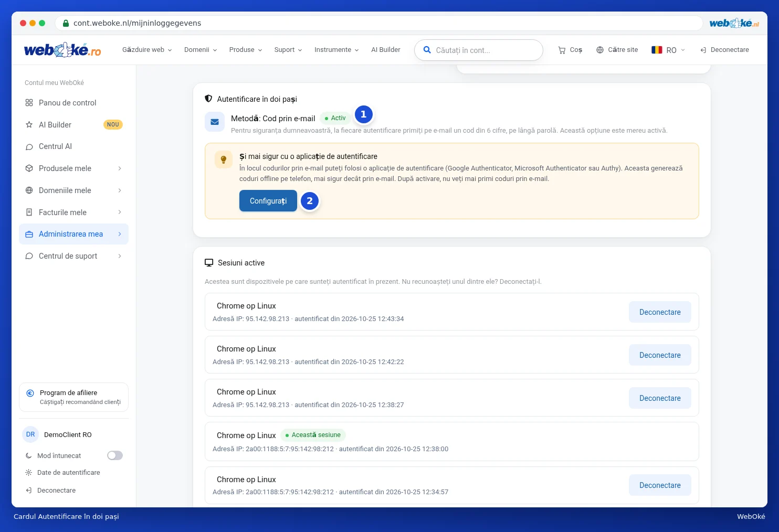Click the Panou de control grid icon
The image size is (779, 532).
pos(29,103)
